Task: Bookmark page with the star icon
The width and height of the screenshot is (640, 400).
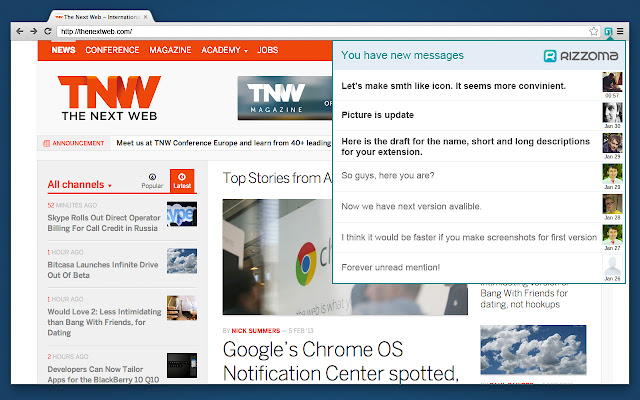Action: point(593,31)
